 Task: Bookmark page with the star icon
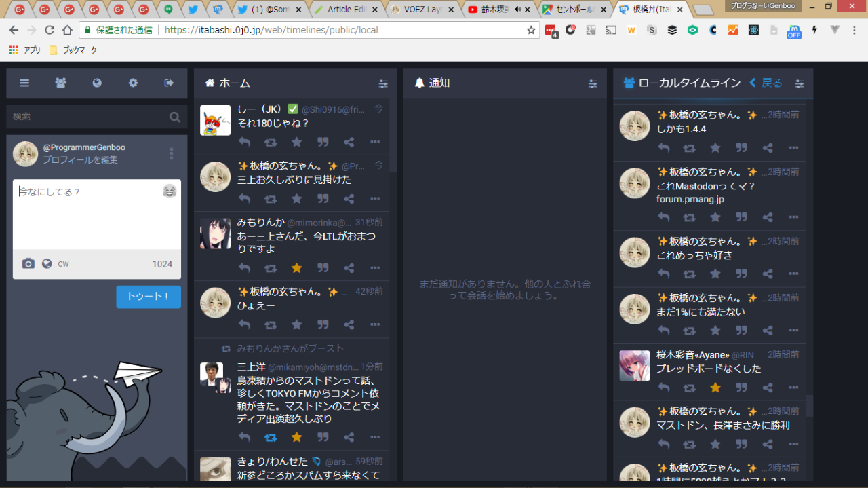531,30
